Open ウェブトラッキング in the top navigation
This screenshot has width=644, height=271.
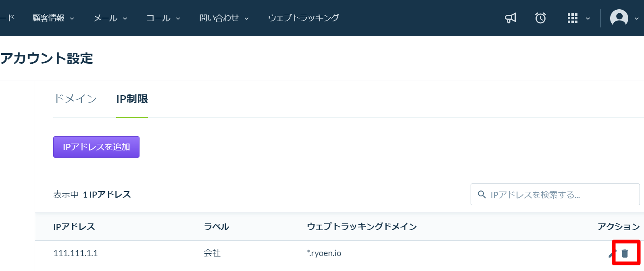pyautogui.click(x=304, y=18)
